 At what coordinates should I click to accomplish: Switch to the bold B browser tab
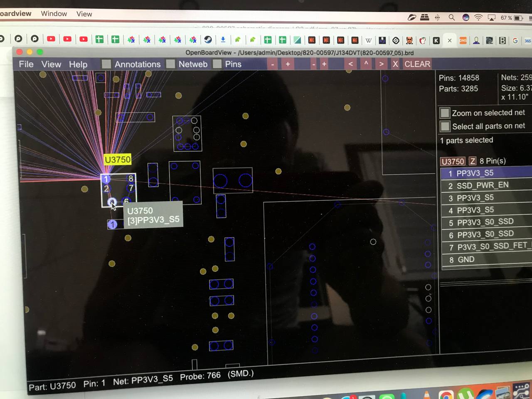point(502,40)
